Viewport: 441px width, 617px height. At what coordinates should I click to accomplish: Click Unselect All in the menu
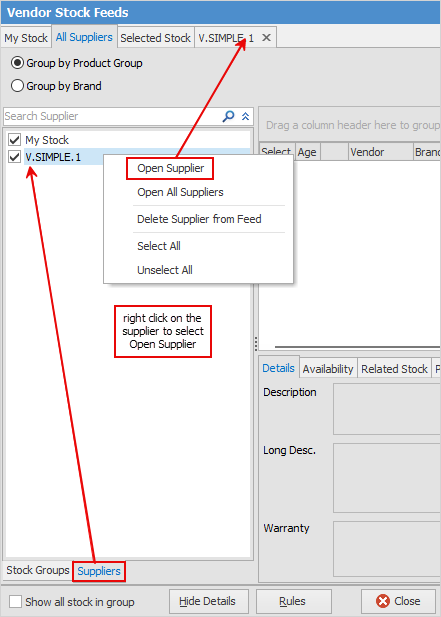coord(164,270)
